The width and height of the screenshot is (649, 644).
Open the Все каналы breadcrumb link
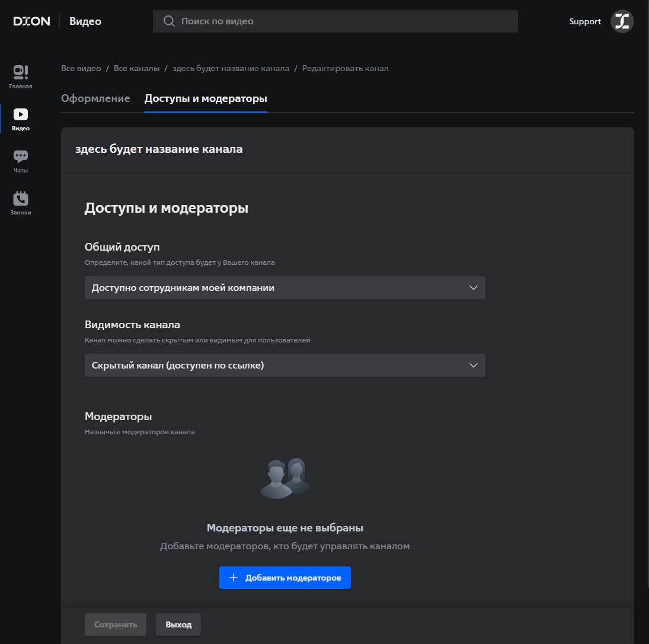[136, 68]
